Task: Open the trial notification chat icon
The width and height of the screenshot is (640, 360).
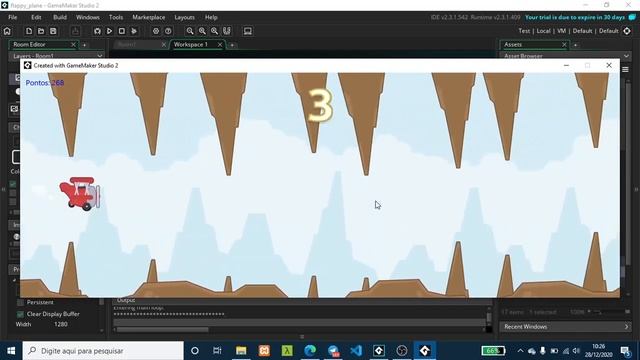Action: tap(632, 17)
